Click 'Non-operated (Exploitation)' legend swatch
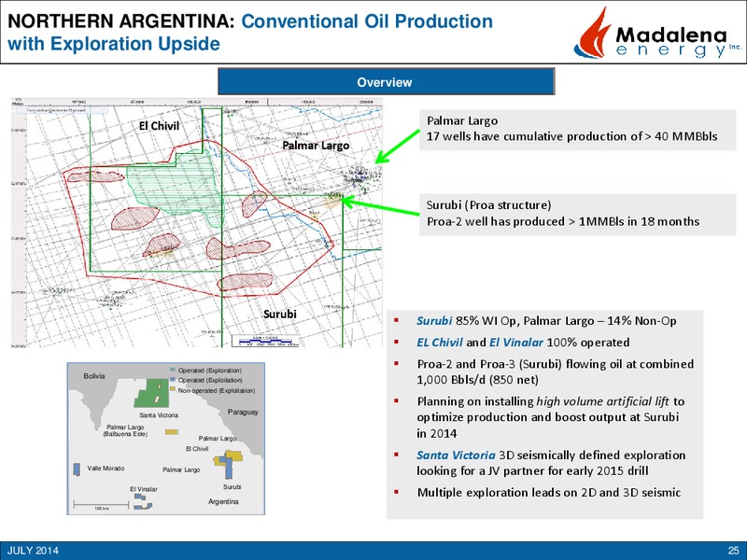The height and width of the screenshot is (560, 747). click(173, 390)
